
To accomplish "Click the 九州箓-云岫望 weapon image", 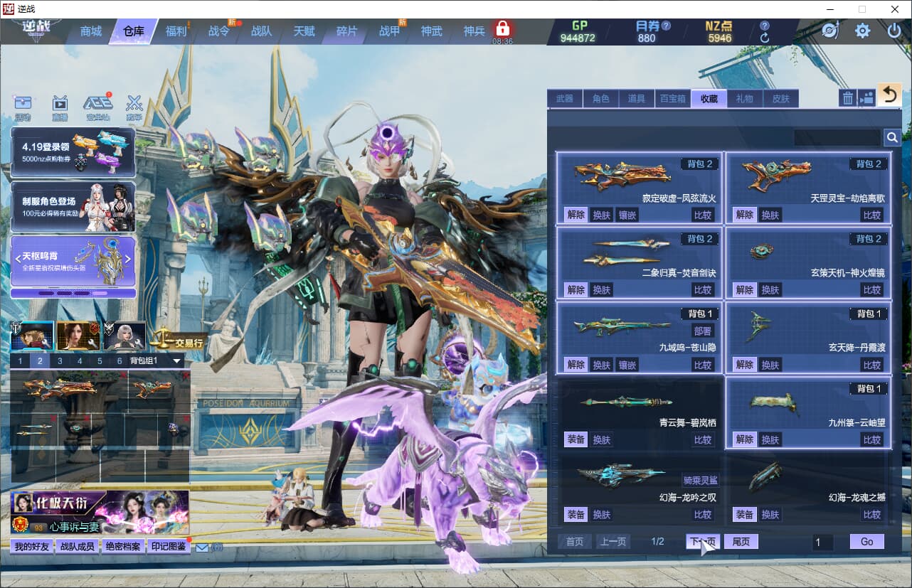I will (x=774, y=404).
